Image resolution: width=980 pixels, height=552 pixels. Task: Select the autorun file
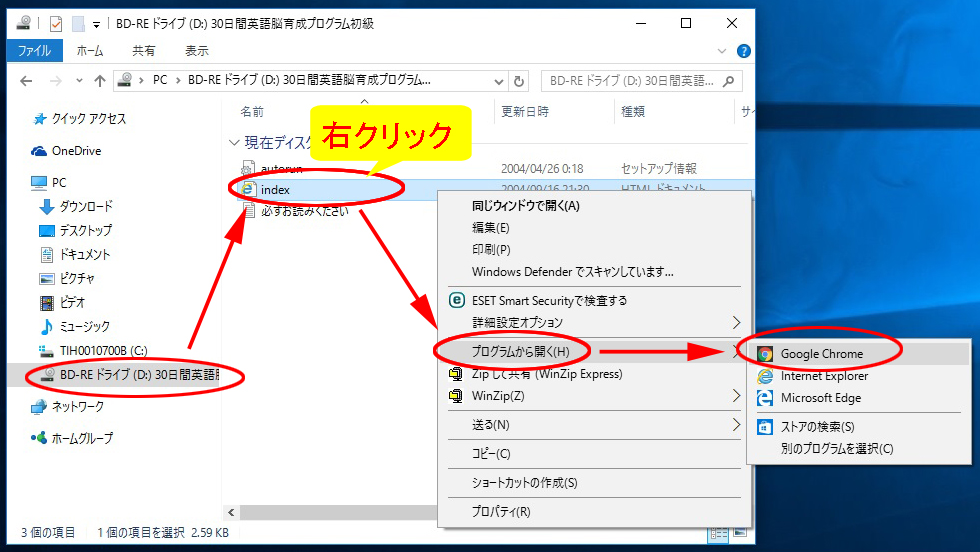281,169
